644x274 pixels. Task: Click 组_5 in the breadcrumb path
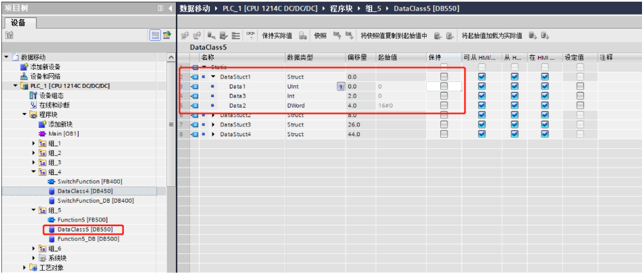tap(374, 8)
